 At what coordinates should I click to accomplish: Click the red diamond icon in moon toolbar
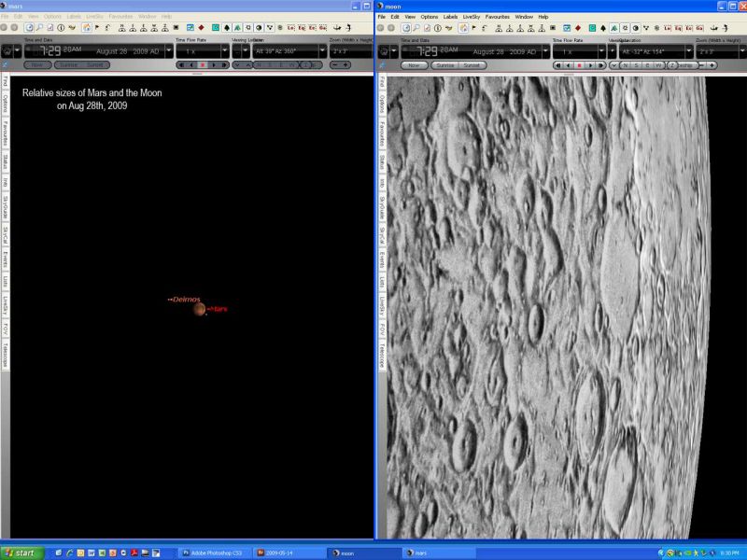click(x=578, y=28)
